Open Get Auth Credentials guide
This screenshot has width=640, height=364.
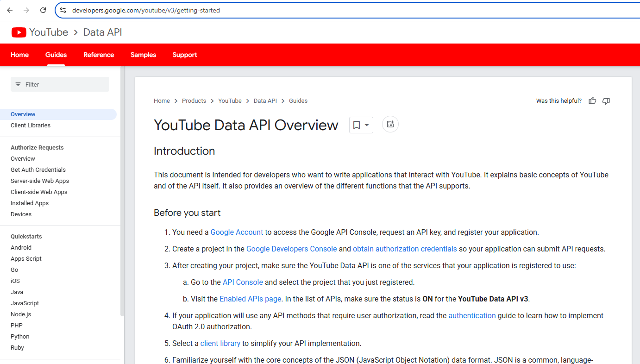click(38, 170)
